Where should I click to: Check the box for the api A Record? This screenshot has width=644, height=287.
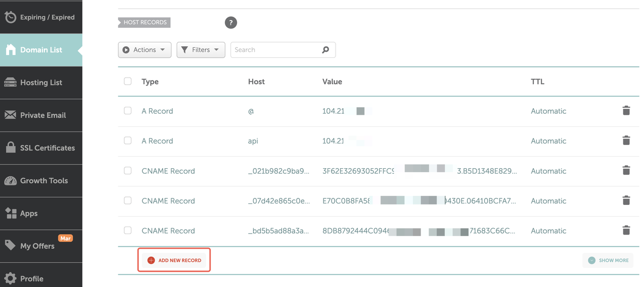(128, 141)
